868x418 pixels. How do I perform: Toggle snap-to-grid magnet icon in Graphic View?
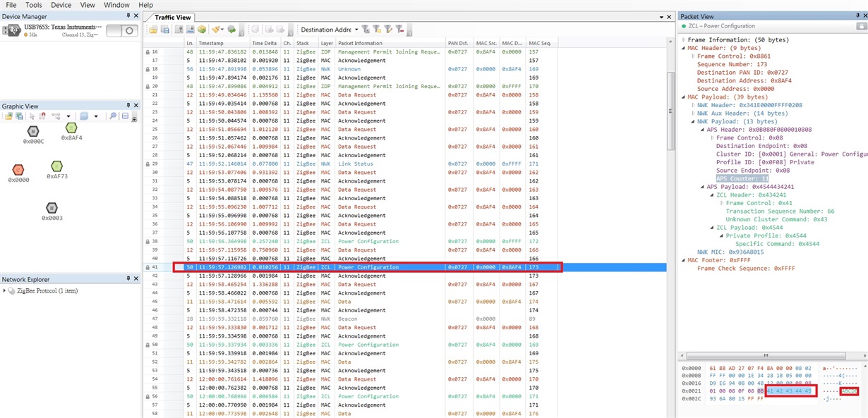pyautogui.click(x=42, y=116)
